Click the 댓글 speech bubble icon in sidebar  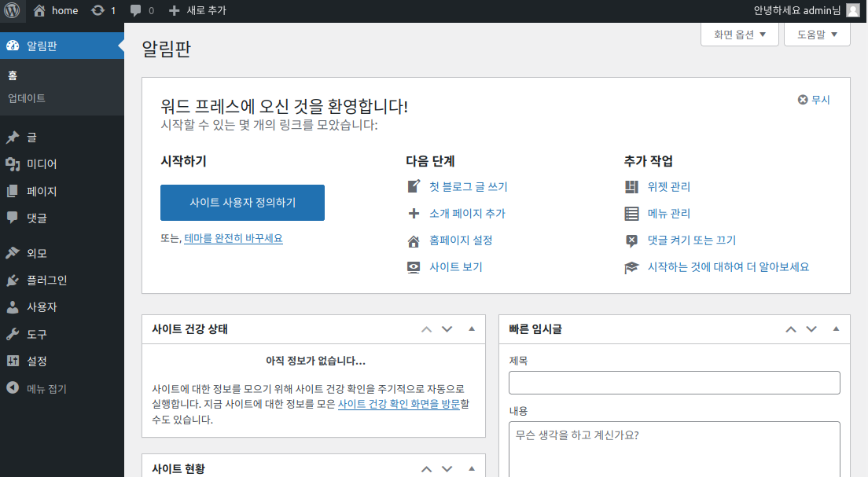click(12, 218)
